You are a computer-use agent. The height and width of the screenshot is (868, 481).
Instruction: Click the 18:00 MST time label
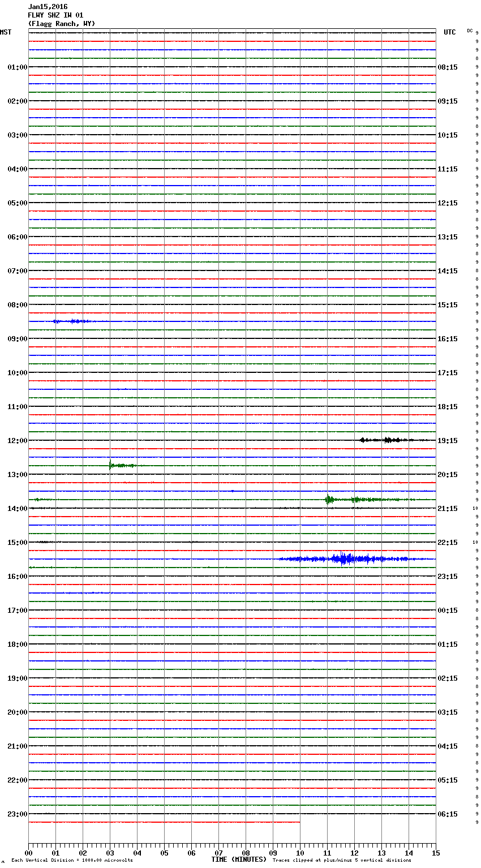click(x=17, y=644)
